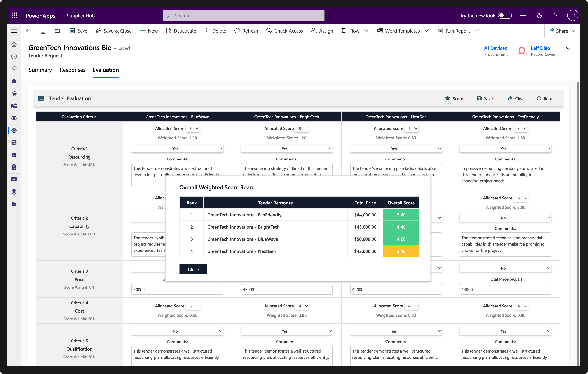The width and height of the screenshot is (588, 374).
Task: Open Recent items clock icon in sidebar
Action: (x=14, y=56)
